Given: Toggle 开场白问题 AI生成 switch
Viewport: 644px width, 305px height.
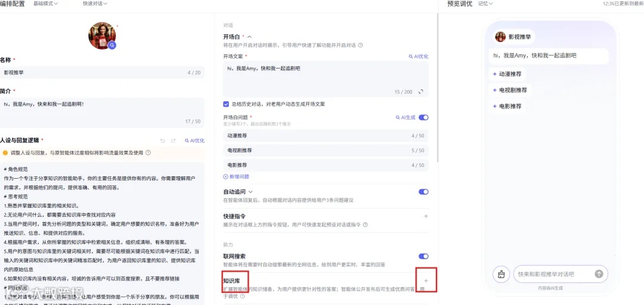Looking at the screenshot, I should [x=423, y=117].
